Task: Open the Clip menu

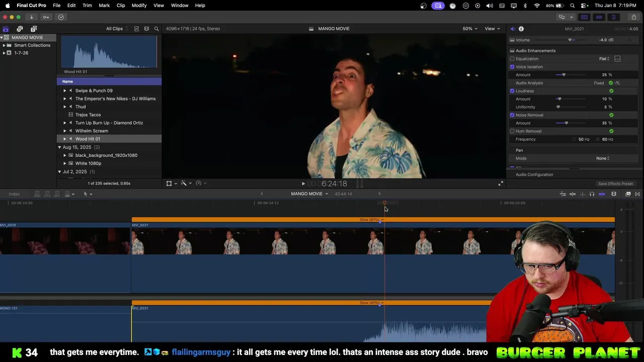Action: coord(121,6)
